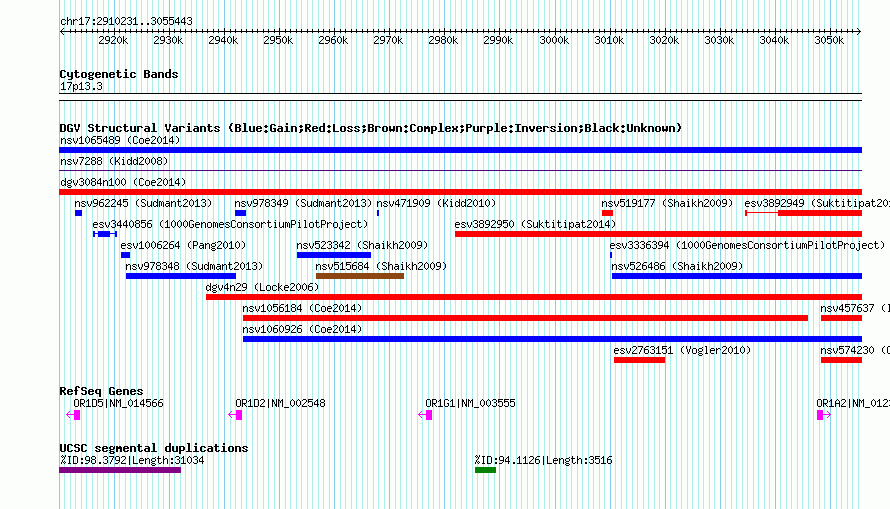Image resolution: width=890 pixels, height=509 pixels.
Task: Click the nsv1060926 (Coe2014) label text
Action: point(302,329)
